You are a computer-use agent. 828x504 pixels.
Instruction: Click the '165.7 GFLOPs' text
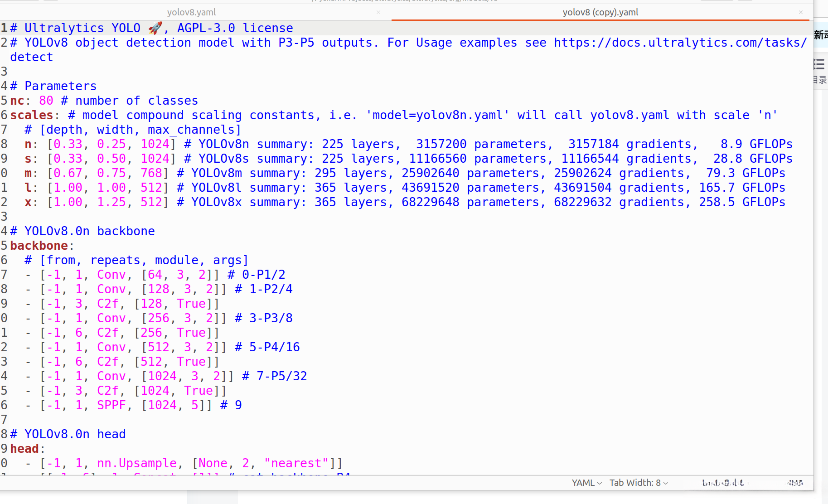(x=742, y=188)
